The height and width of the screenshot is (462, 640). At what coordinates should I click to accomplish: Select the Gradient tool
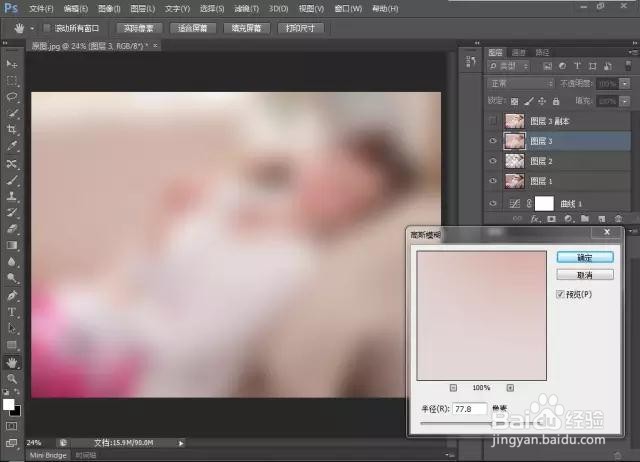pyautogui.click(x=12, y=245)
